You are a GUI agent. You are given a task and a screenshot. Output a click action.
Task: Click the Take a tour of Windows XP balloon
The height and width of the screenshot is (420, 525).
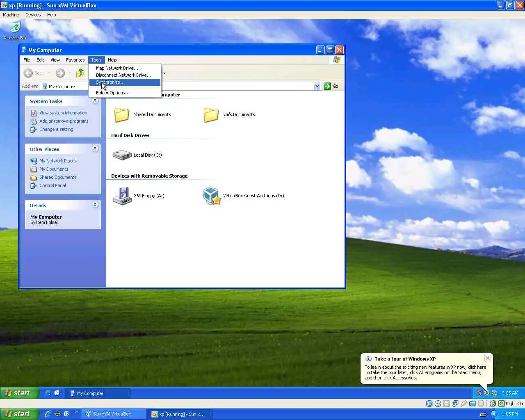(x=427, y=368)
